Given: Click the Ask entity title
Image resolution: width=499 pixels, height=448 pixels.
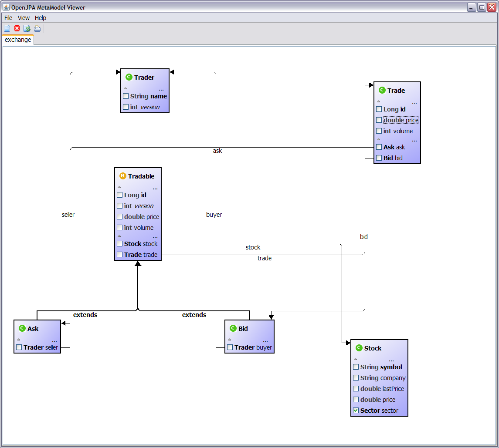Looking at the screenshot, I should click(x=33, y=329).
